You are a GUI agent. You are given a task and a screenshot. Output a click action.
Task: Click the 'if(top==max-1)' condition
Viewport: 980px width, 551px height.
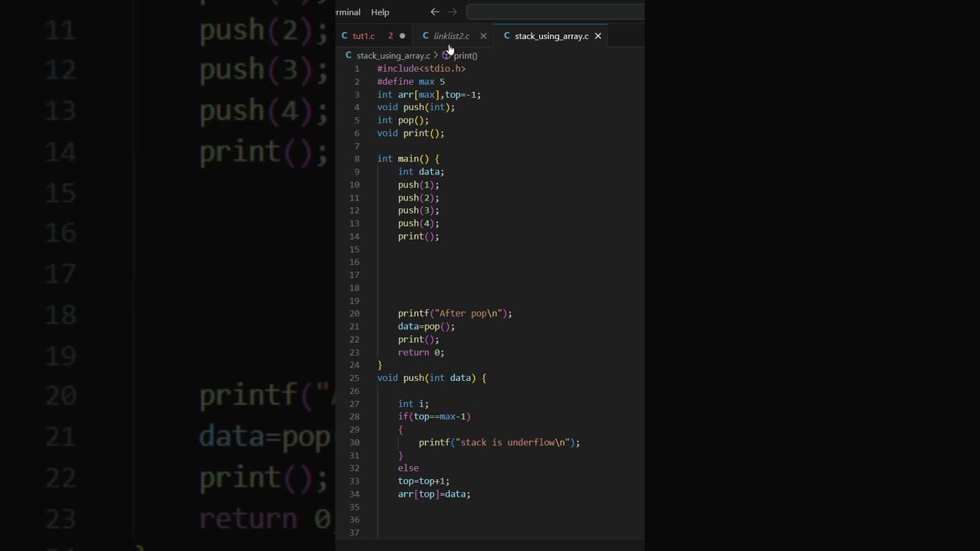click(x=434, y=417)
